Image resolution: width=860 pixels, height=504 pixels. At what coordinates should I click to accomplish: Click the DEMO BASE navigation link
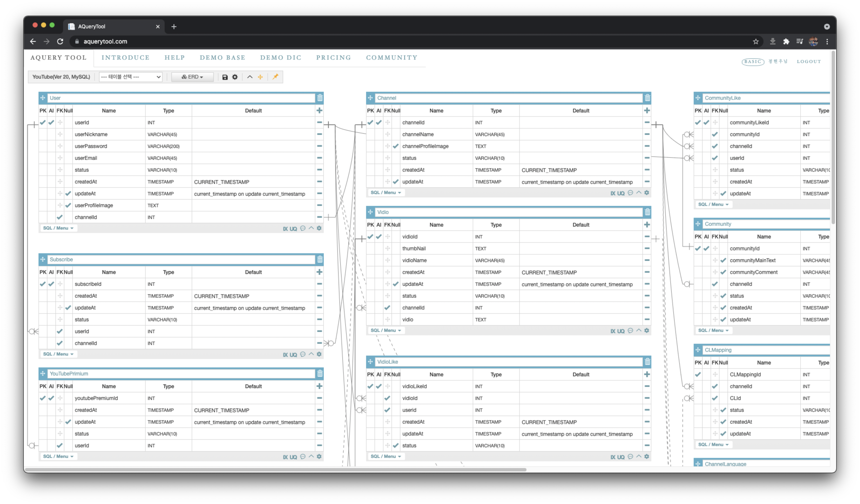[x=223, y=58]
